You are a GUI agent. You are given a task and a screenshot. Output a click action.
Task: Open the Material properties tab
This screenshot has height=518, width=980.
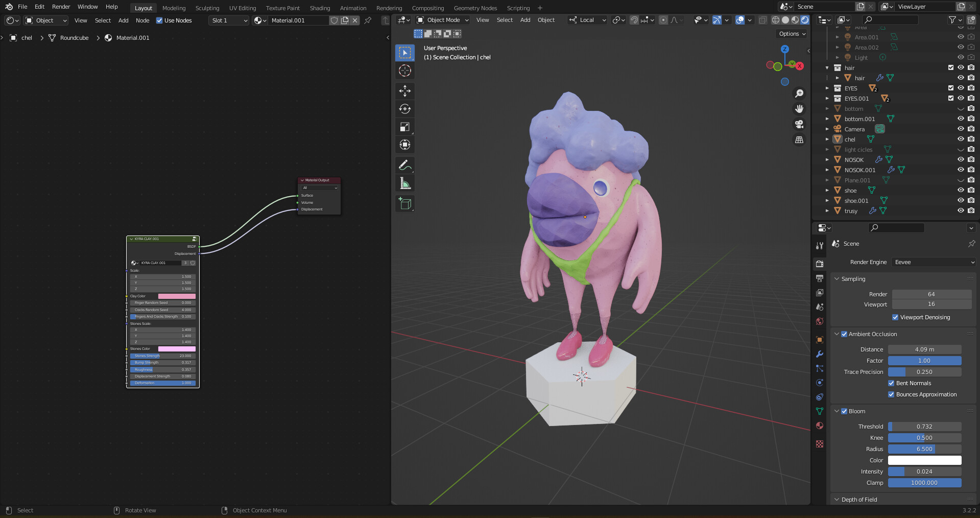coord(820,426)
